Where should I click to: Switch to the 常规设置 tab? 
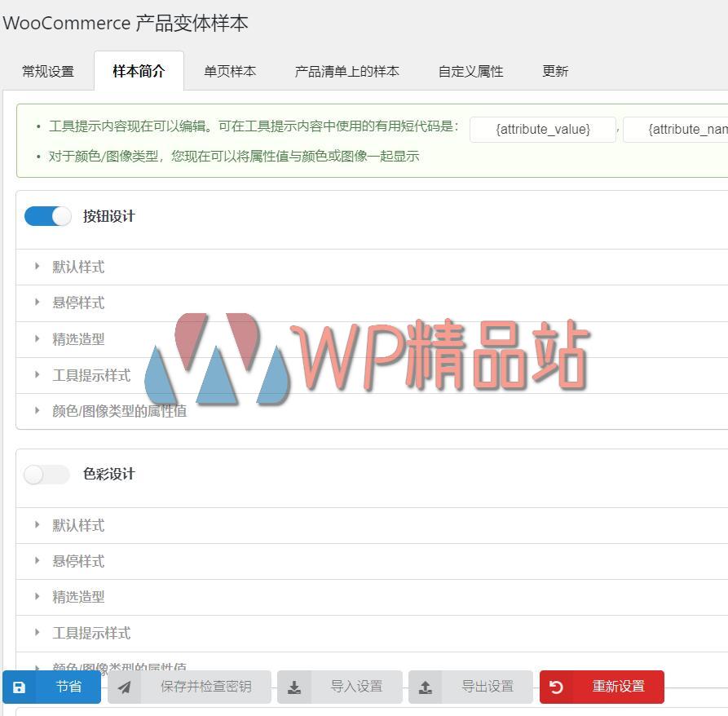(48, 71)
